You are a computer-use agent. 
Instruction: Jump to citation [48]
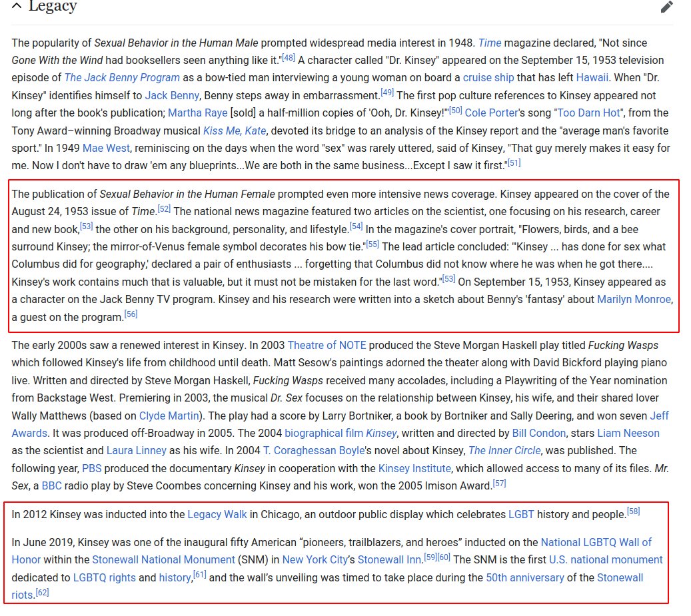(x=289, y=58)
